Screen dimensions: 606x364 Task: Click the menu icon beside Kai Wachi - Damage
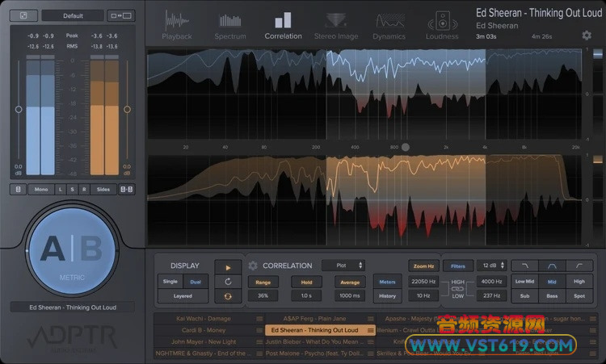259,319
